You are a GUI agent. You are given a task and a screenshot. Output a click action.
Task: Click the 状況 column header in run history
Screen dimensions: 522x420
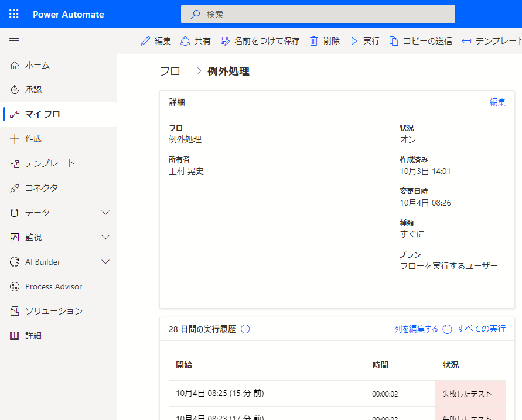click(x=451, y=365)
